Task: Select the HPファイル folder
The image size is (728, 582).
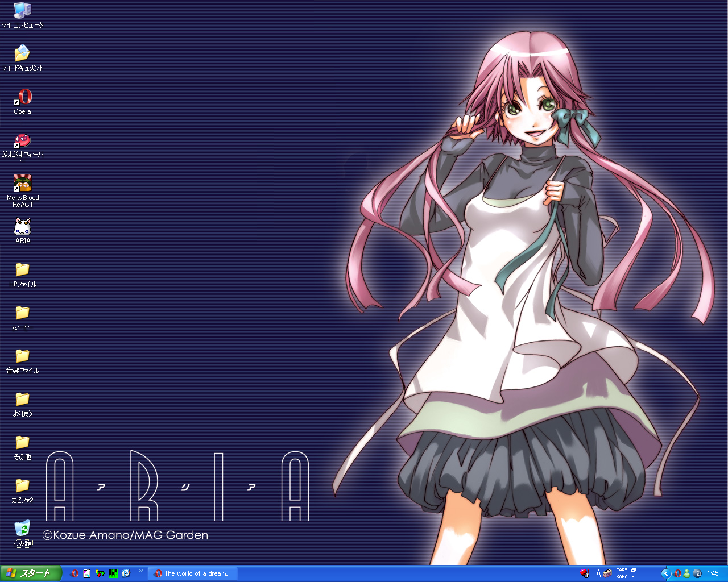Action: (x=23, y=275)
